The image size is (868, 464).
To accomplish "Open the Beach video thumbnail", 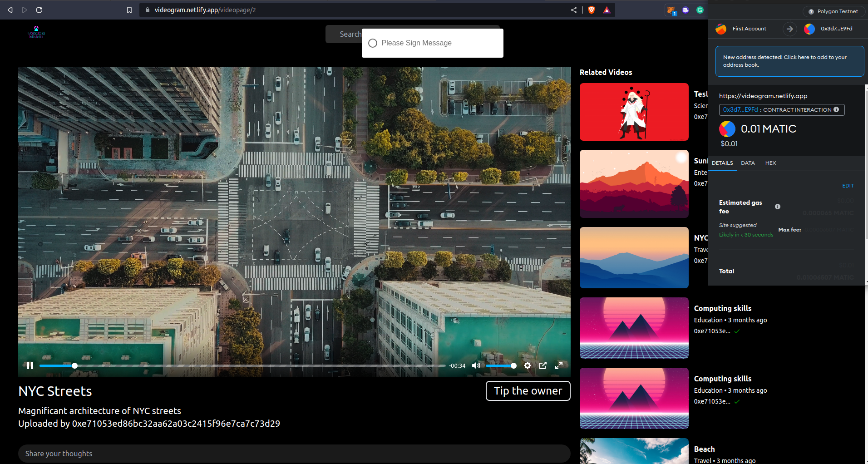I will [634, 451].
